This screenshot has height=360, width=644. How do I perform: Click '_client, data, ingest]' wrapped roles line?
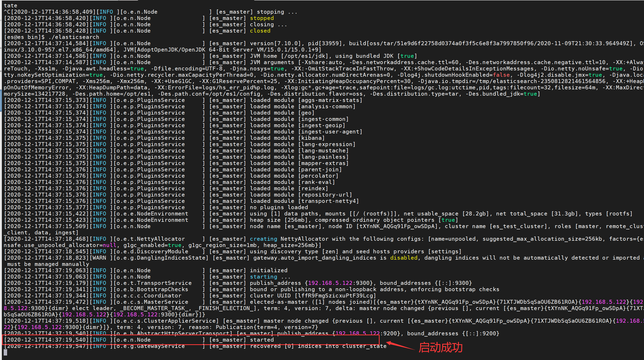[x=41, y=233]
